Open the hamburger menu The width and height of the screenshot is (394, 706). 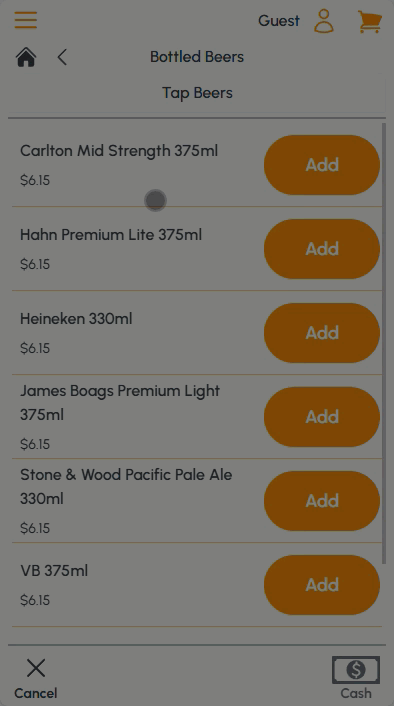(x=26, y=20)
